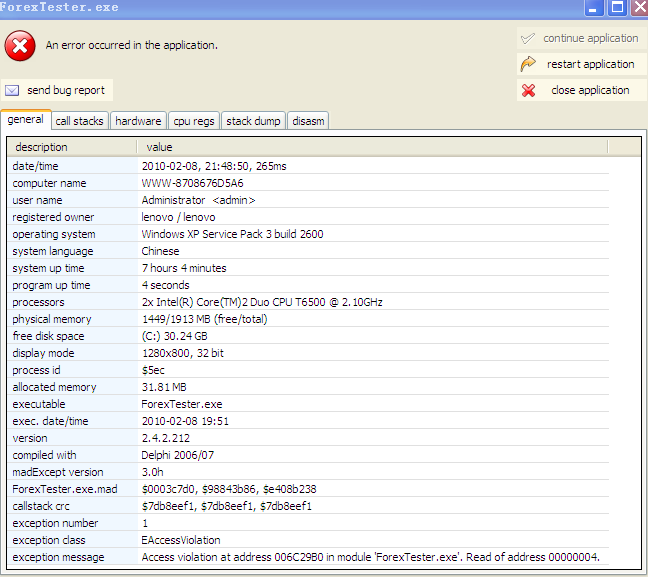Open the hardware tab
The height and width of the screenshot is (577, 648).
point(138,121)
